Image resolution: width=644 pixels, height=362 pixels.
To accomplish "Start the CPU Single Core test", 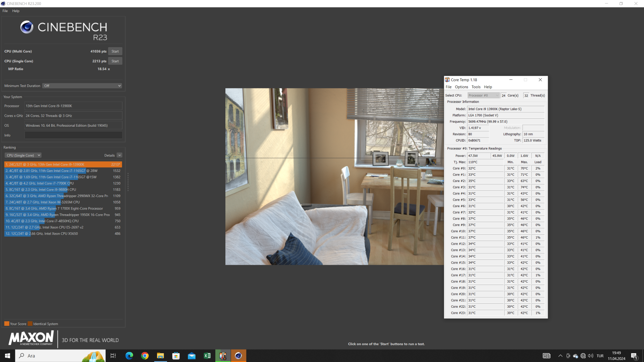I will click(115, 61).
